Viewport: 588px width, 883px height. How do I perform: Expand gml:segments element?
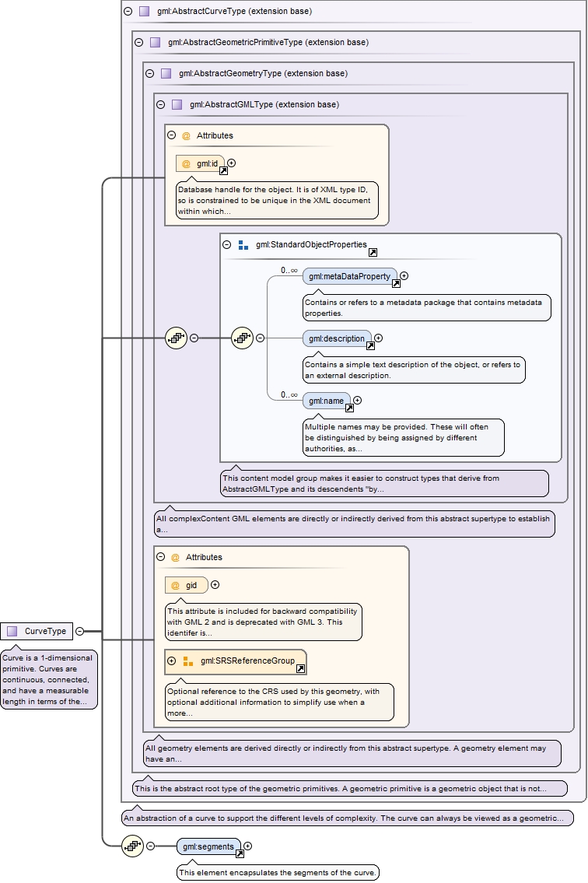247,846
